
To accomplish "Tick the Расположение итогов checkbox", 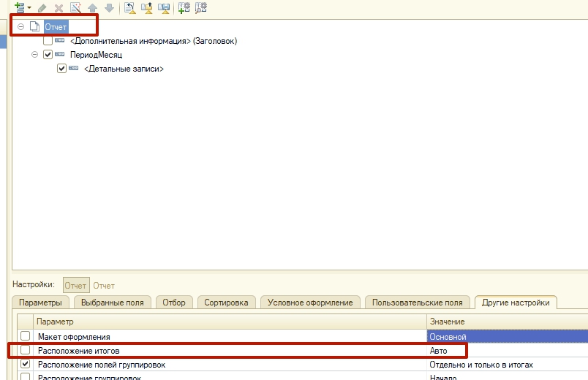I will [26, 351].
